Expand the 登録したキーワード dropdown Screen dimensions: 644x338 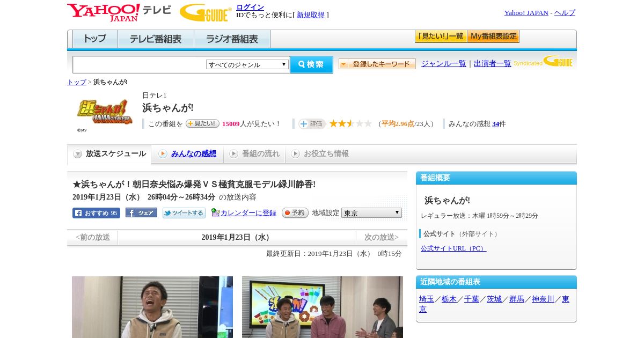point(377,64)
